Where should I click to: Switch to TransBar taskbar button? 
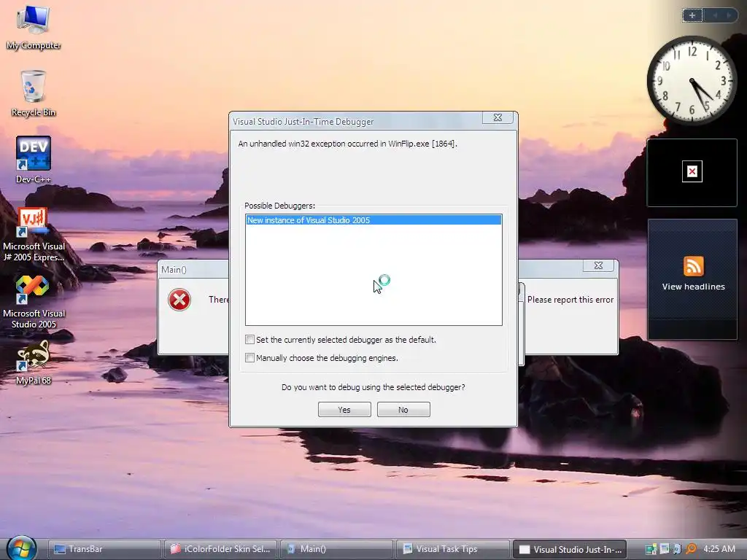(x=104, y=549)
